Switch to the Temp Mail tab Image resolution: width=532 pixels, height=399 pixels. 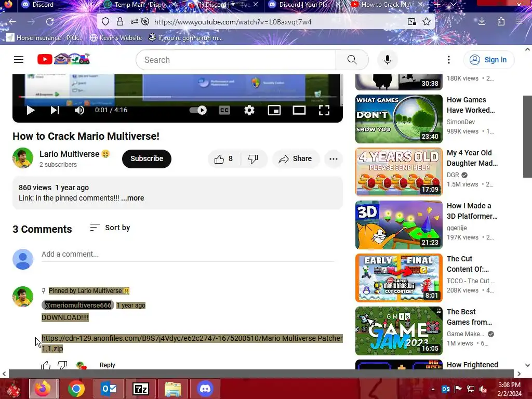click(x=140, y=5)
